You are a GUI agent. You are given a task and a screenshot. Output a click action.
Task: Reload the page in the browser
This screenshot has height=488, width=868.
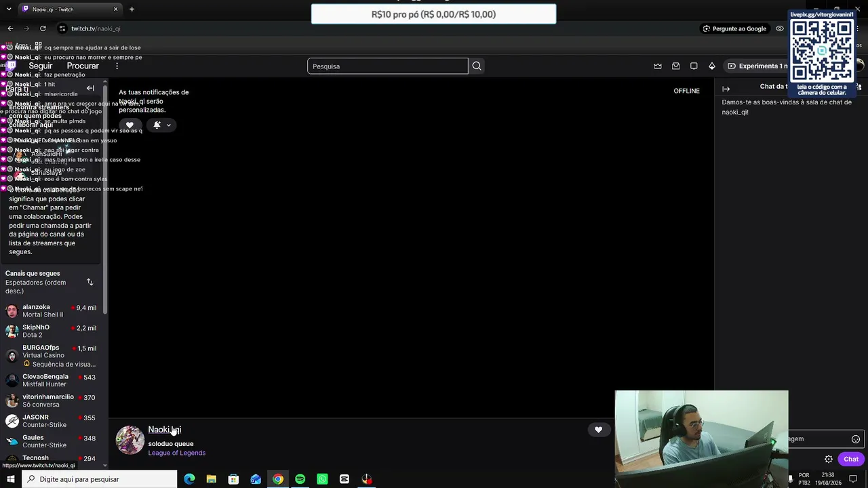click(43, 28)
